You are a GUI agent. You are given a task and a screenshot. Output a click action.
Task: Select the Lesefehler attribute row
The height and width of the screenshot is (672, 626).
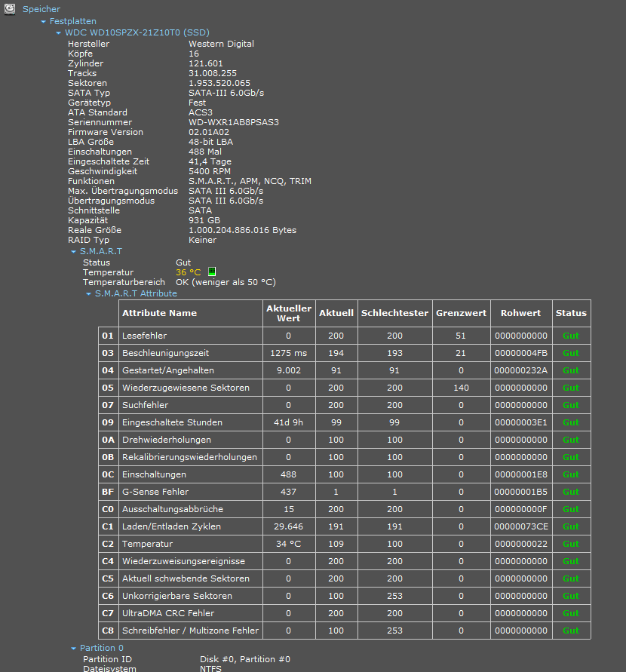click(x=345, y=336)
